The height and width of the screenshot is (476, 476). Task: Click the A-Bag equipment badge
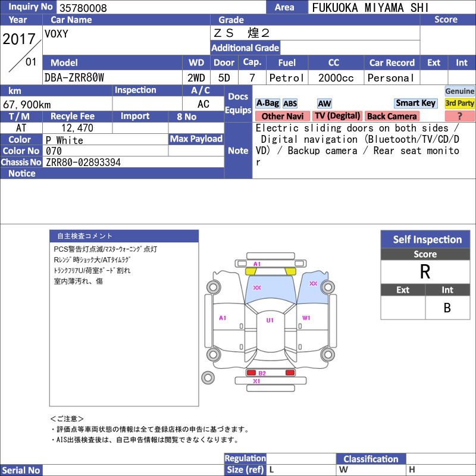267,103
